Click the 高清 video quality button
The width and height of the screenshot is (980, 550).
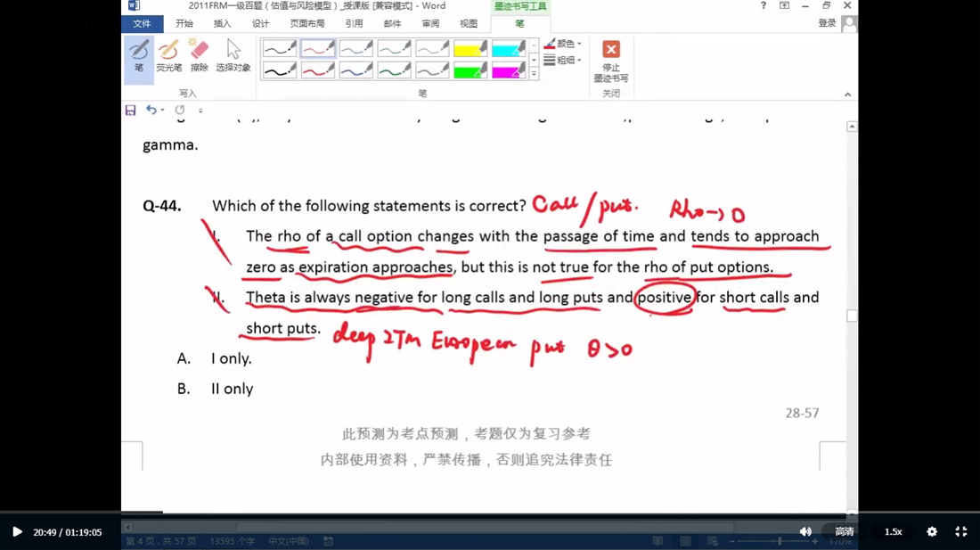pyautogui.click(x=844, y=532)
